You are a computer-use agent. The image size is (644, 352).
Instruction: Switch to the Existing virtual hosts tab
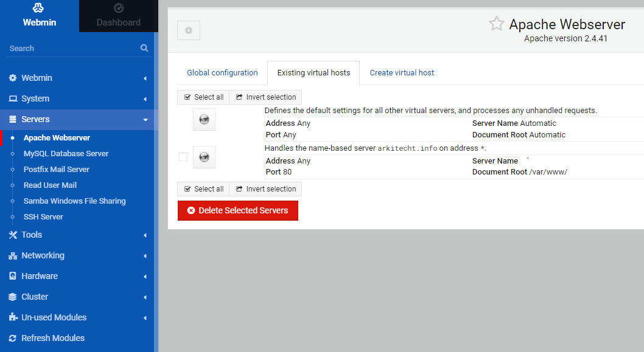[313, 72]
